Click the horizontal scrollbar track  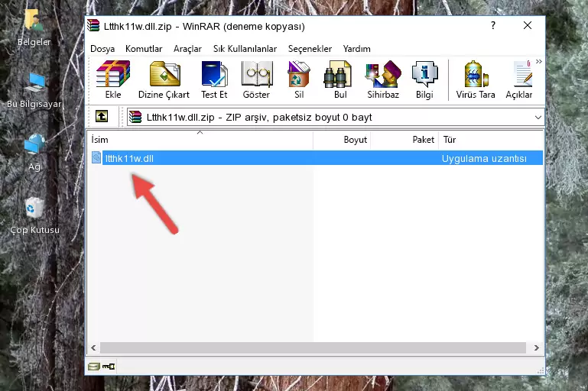pyautogui.click(x=313, y=348)
